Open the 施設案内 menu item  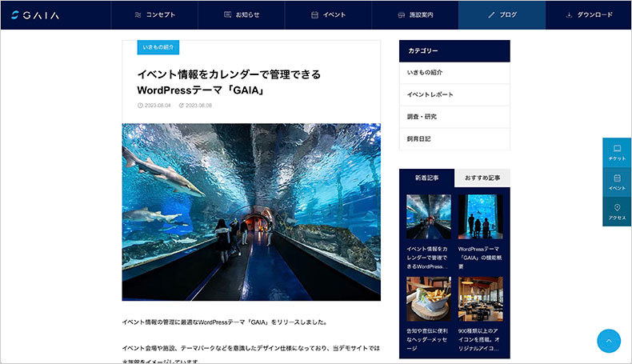point(415,15)
